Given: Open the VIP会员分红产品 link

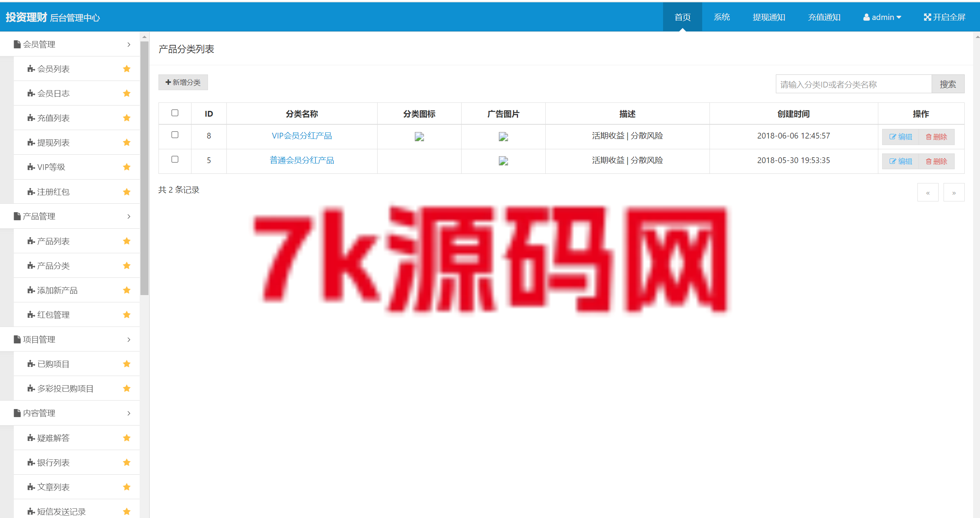Looking at the screenshot, I should coord(302,136).
